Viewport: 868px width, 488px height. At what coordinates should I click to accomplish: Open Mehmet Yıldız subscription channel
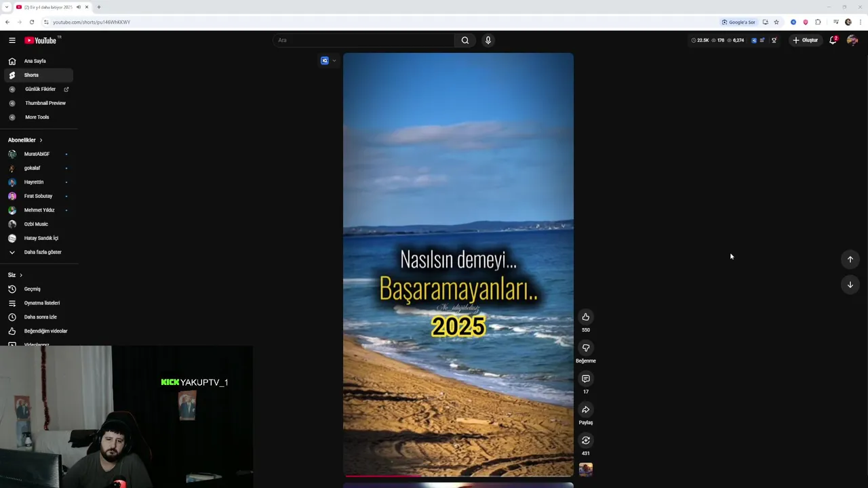39,210
